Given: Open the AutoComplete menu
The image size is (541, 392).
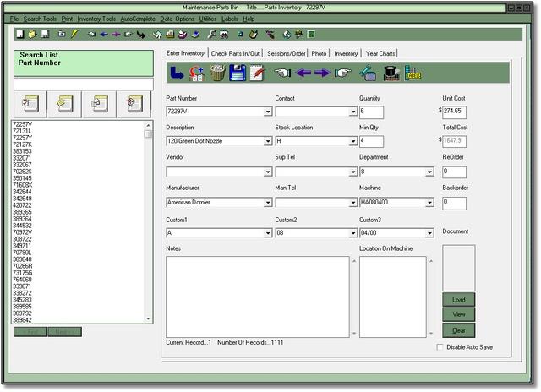Looking at the screenshot, I should tap(138, 19).
